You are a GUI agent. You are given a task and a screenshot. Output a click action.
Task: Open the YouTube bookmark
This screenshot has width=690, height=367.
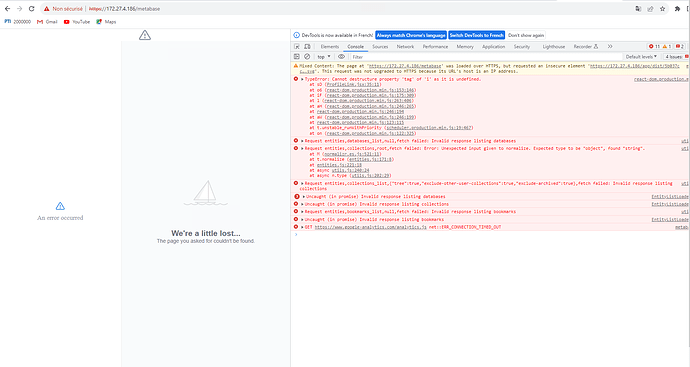coord(77,22)
